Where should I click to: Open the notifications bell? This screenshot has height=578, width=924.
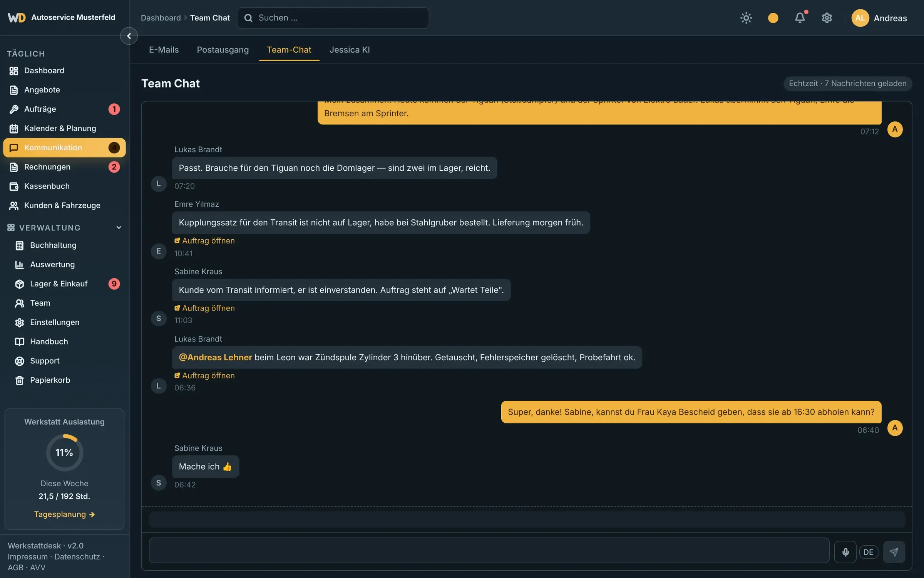(x=800, y=18)
